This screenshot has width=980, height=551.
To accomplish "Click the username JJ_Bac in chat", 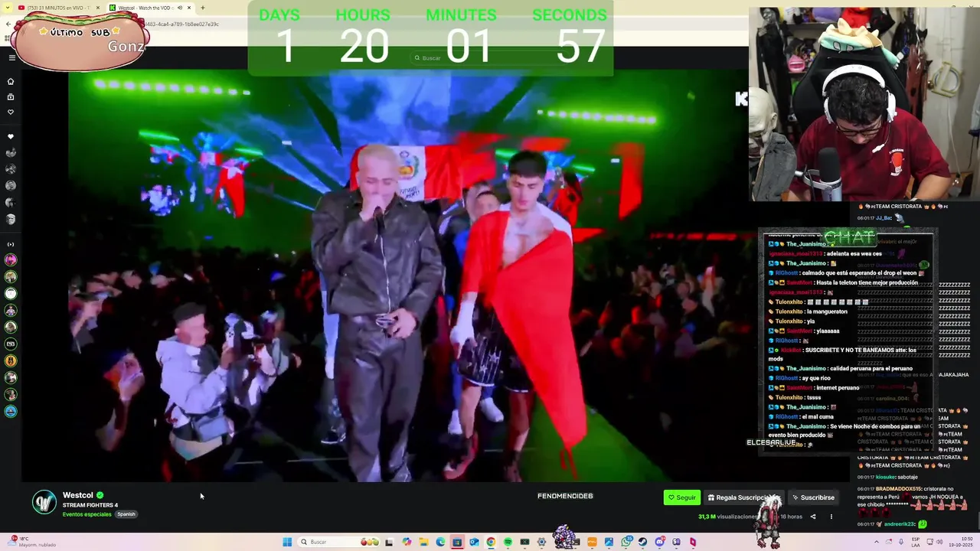I will coord(884,218).
